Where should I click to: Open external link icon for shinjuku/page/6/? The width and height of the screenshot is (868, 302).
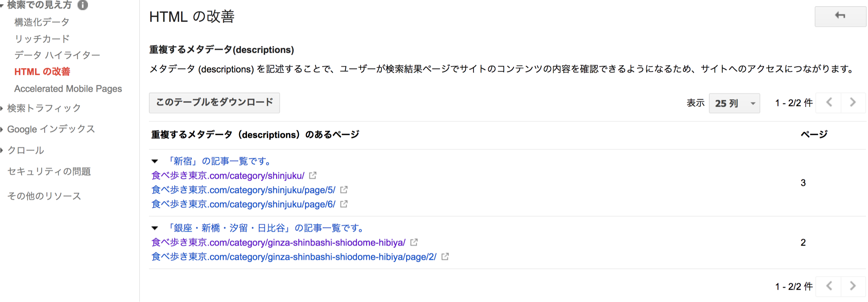[x=344, y=204]
